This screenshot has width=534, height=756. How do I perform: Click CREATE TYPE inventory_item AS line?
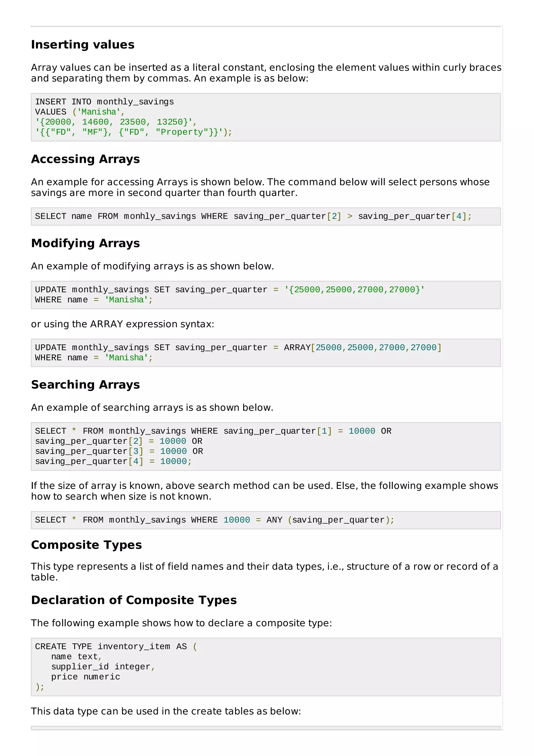116,646
